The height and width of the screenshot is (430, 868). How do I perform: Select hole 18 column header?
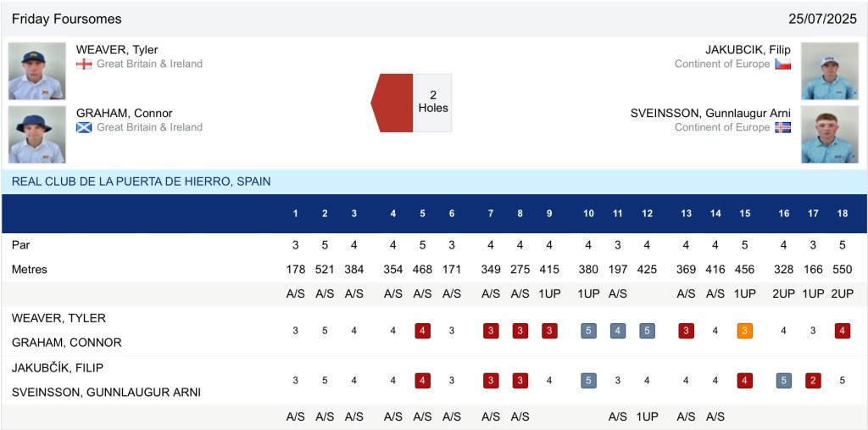842,213
